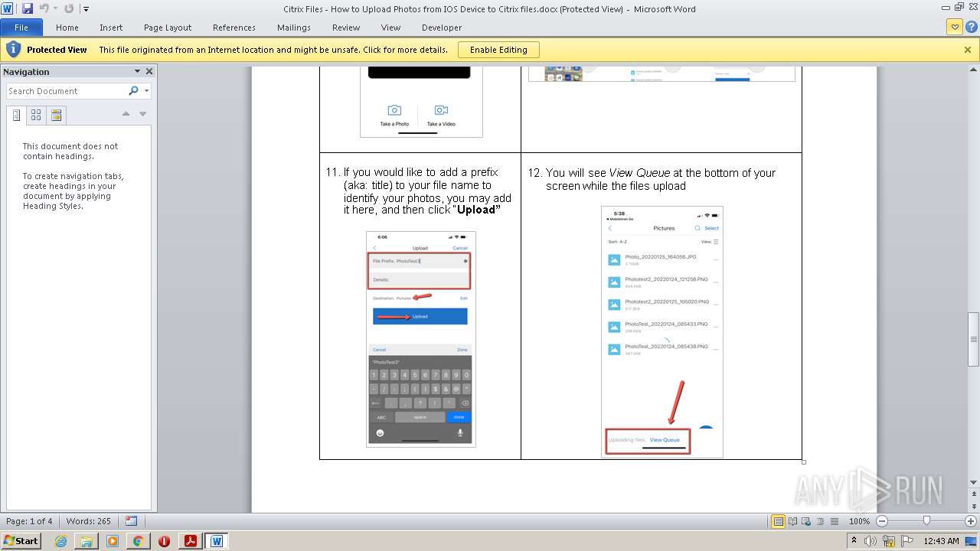
Task: Launch Google Chrome from taskbar
Action: point(139,541)
